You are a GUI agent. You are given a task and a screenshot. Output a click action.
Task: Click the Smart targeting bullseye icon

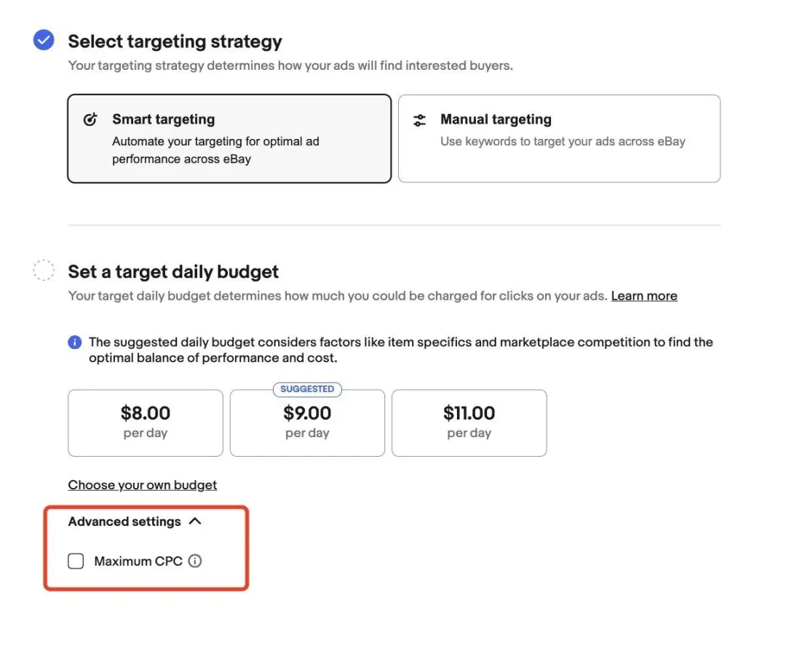tap(90, 120)
